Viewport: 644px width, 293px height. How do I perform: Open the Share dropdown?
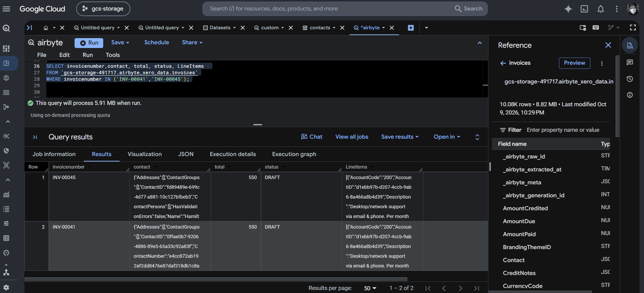[192, 43]
